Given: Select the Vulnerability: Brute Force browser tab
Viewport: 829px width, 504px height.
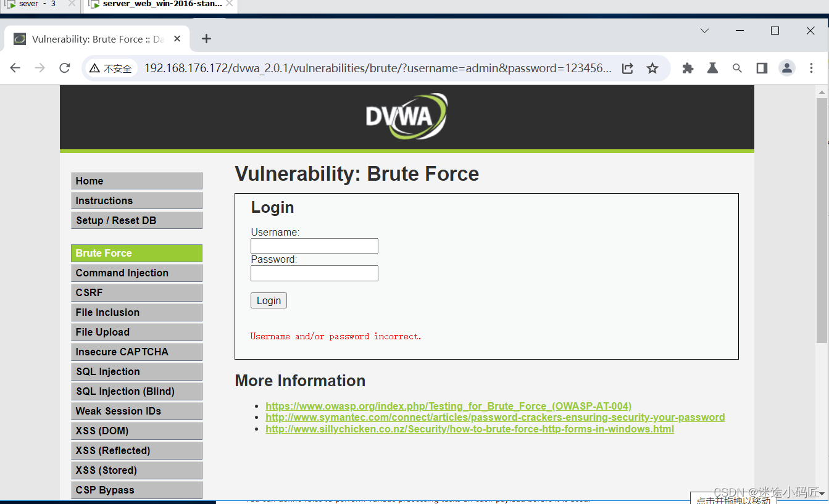Looking at the screenshot, I should coord(98,39).
